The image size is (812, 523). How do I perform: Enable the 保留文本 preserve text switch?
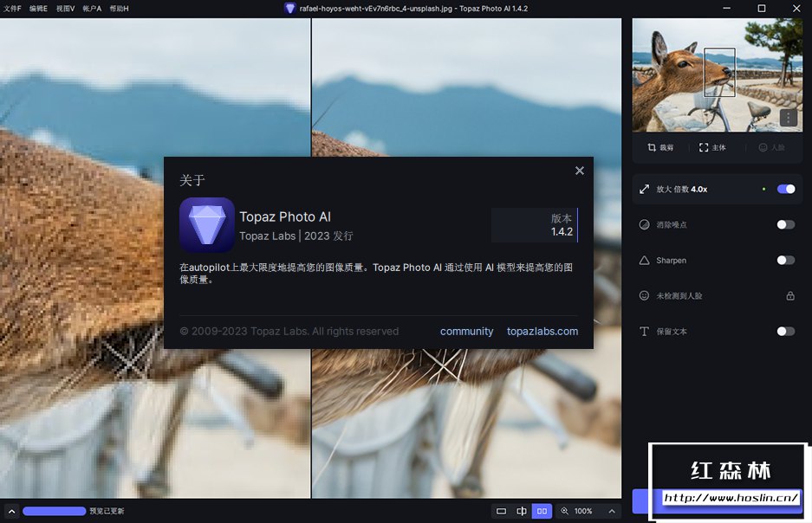[786, 331]
